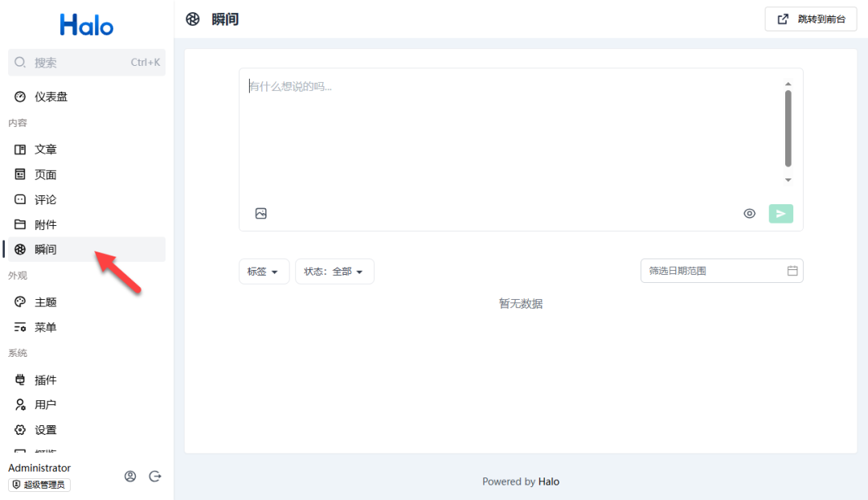The height and width of the screenshot is (500, 868).
Task: Click the Halo logo
Action: click(86, 25)
